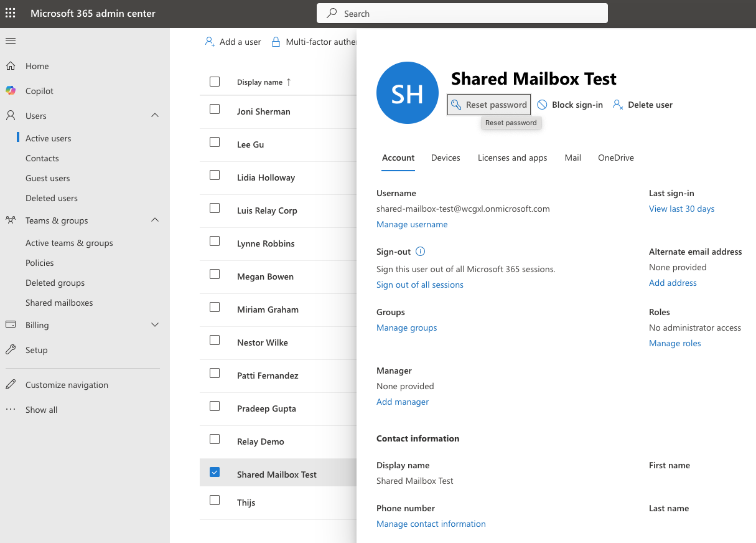This screenshot has width=756, height=543.
Task: Collapse the Users section in the sidebar
Action: 155,115
